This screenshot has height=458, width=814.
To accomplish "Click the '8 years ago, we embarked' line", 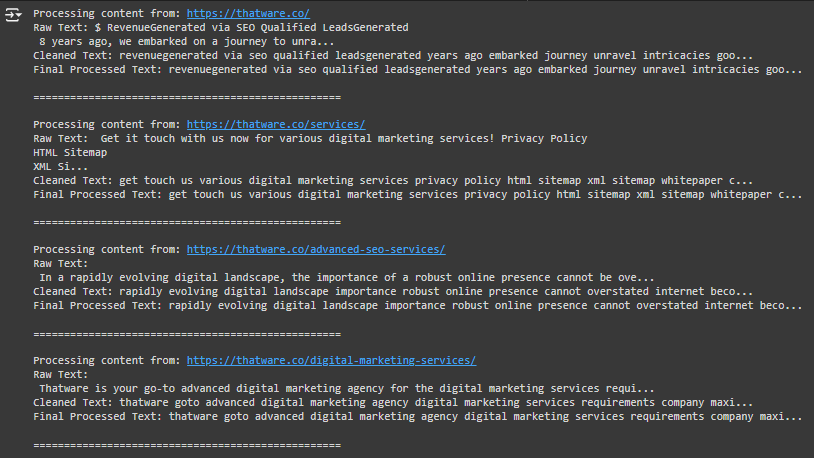I will tap(187, 42).
